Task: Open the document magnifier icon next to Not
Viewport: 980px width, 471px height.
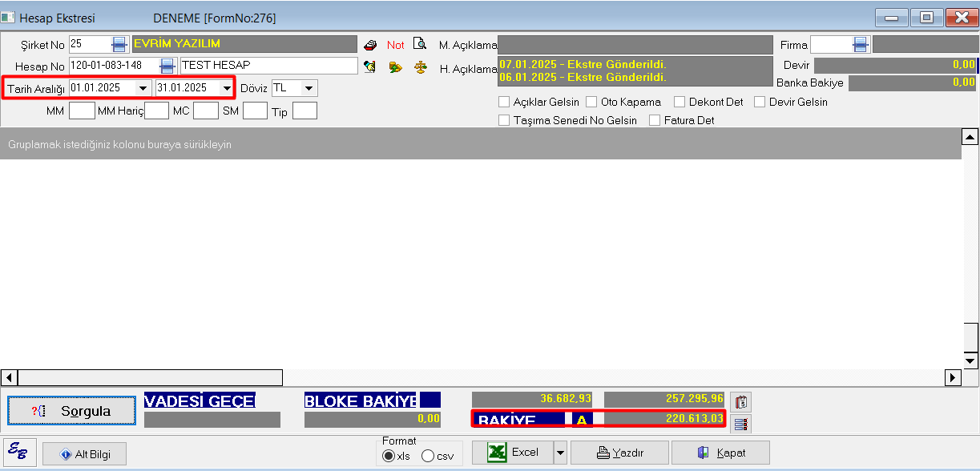Action: (419, 44)
